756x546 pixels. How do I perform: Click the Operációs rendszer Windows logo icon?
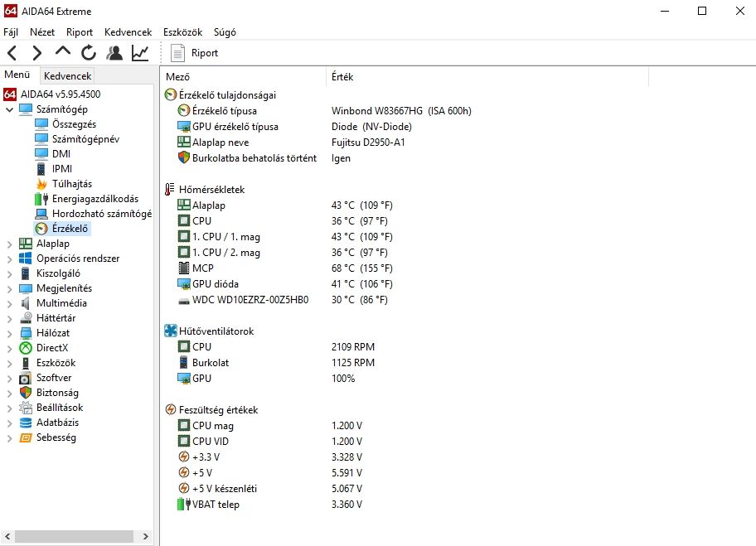pyautogui.click(x=25, y=259)
